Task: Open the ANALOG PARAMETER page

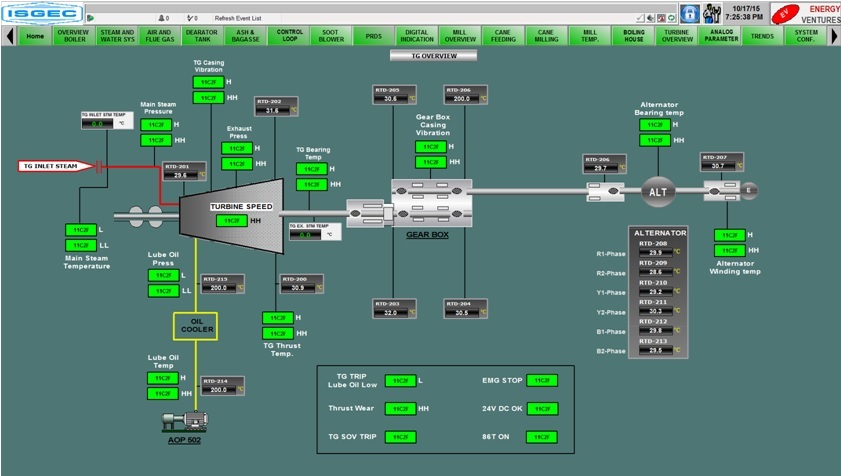Action: click(721, 36)
